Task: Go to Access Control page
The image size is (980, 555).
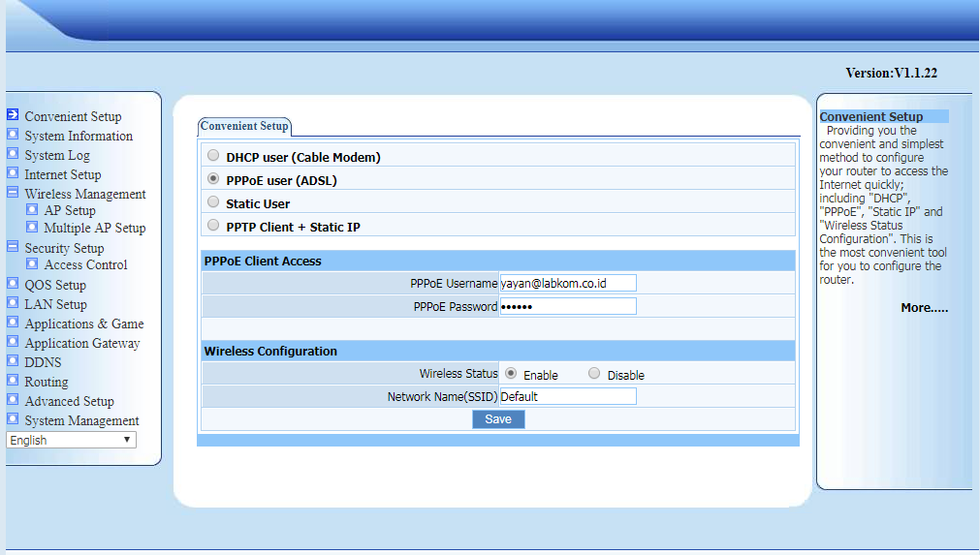Action: pos(85,264)
